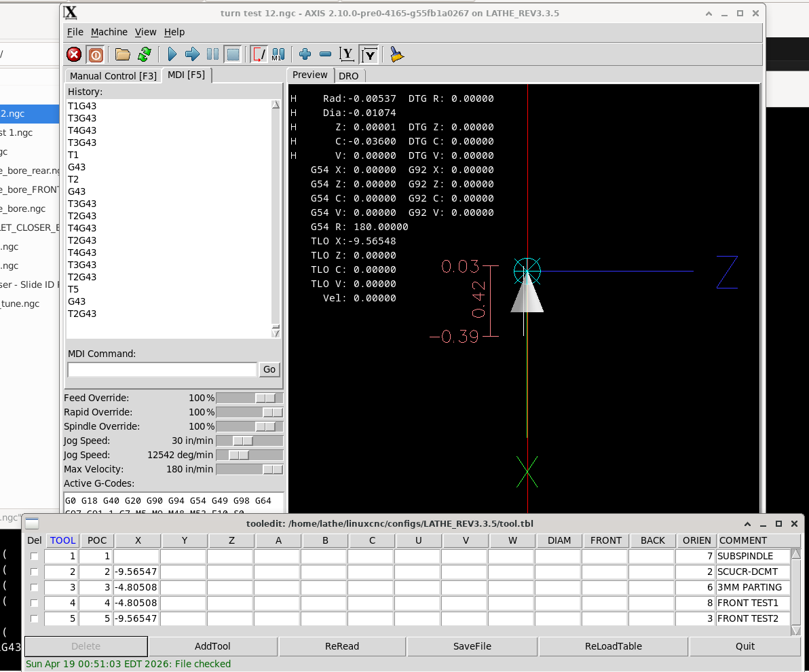Click the Go button for MDI command

269,369
